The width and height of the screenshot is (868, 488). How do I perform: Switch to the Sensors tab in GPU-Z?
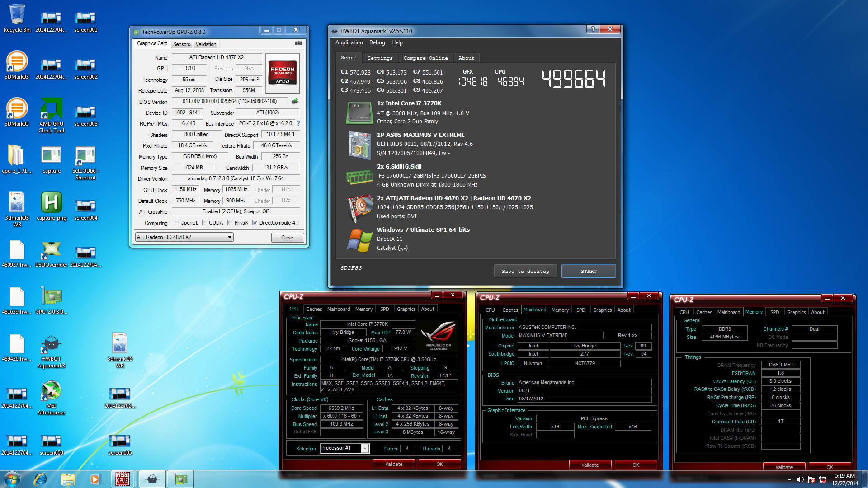[x=181, y=44]
